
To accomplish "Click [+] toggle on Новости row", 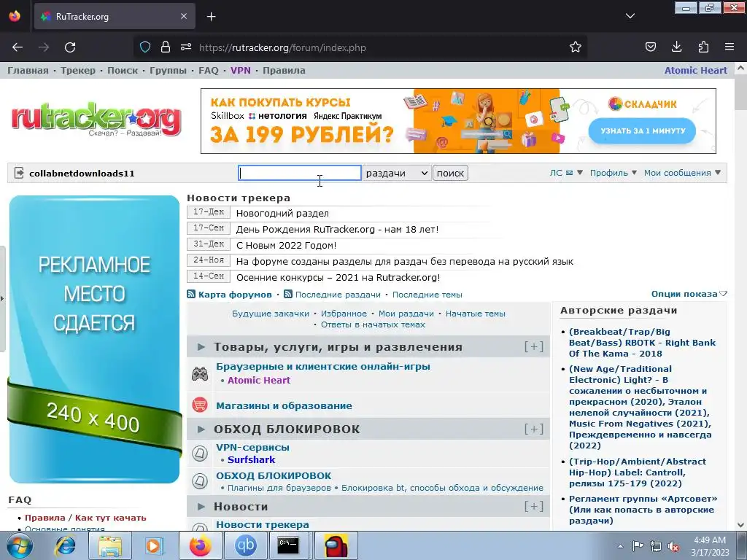I will coord(533,506).
